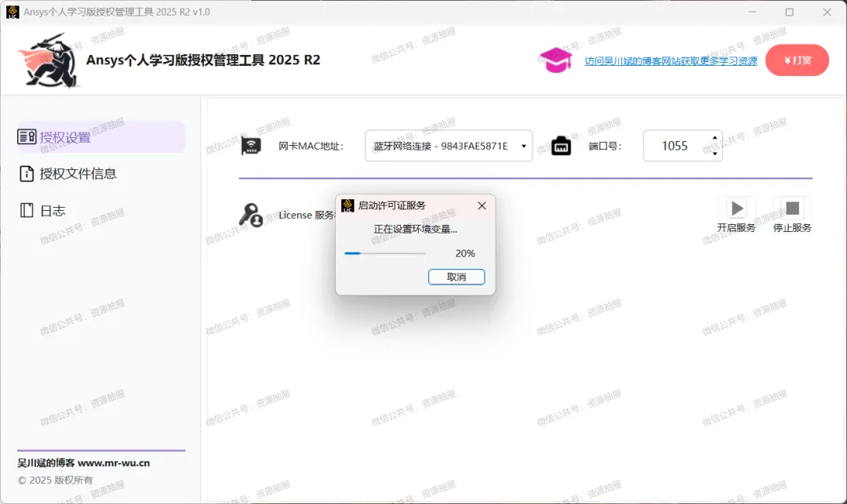
Task: Click the © 2025 版权所有 text
Action: click(x=55, y=480)
